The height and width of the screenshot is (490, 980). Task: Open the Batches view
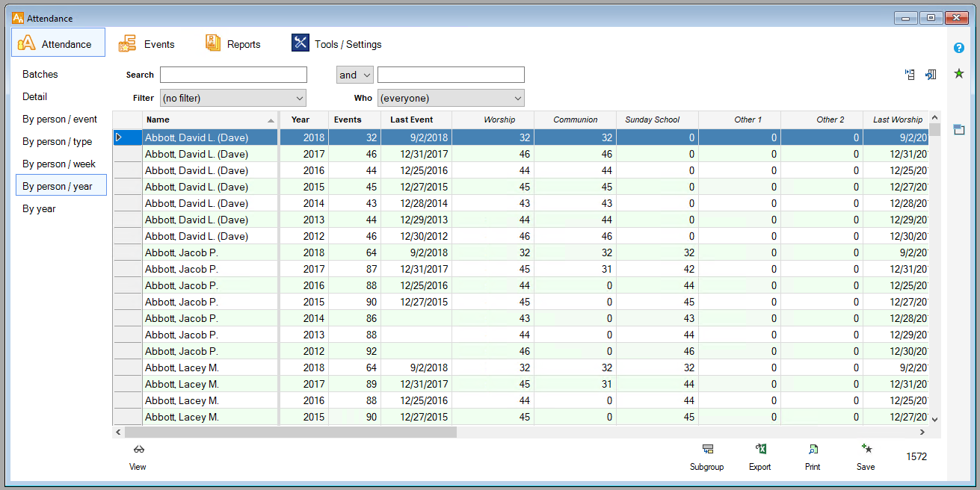[x=40, y=74]
